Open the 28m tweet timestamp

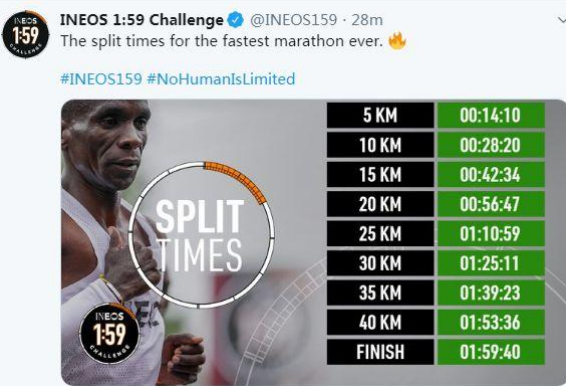point(367,20)
